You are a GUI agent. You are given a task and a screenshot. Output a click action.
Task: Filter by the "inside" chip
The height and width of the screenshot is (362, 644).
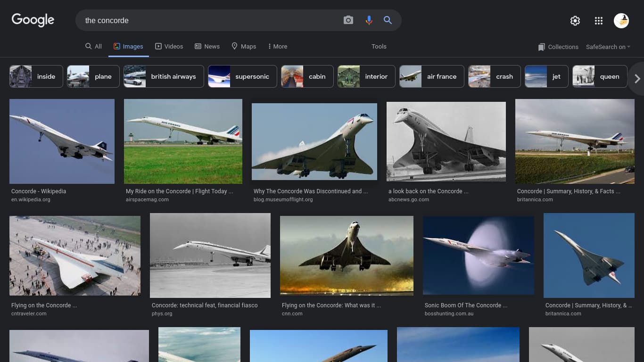pos(36,76)
